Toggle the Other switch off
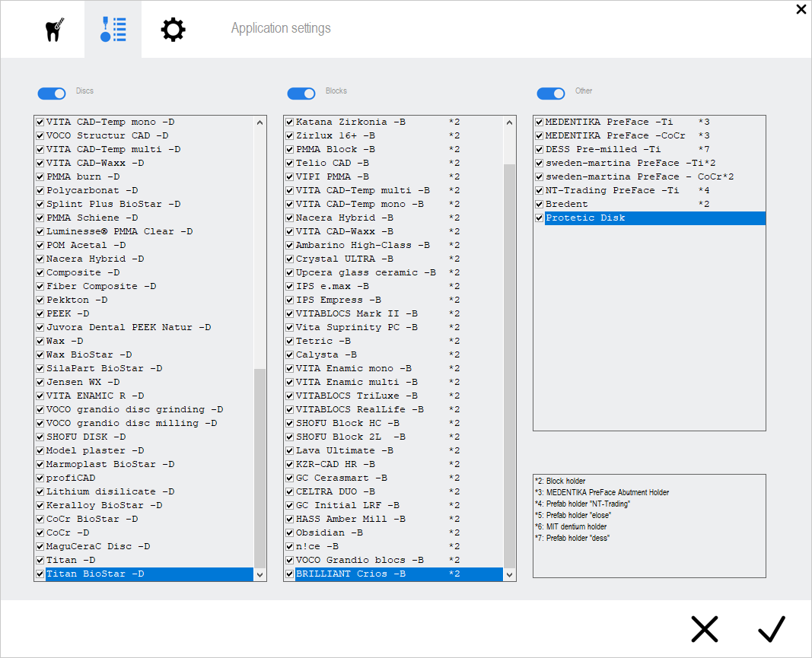This screenshot has height=658, width=812. 551,94
